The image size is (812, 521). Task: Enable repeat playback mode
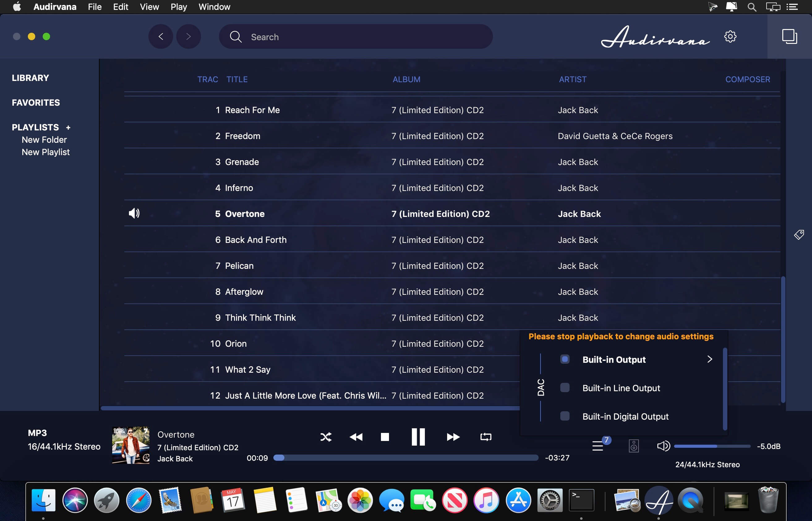[485, 437]
